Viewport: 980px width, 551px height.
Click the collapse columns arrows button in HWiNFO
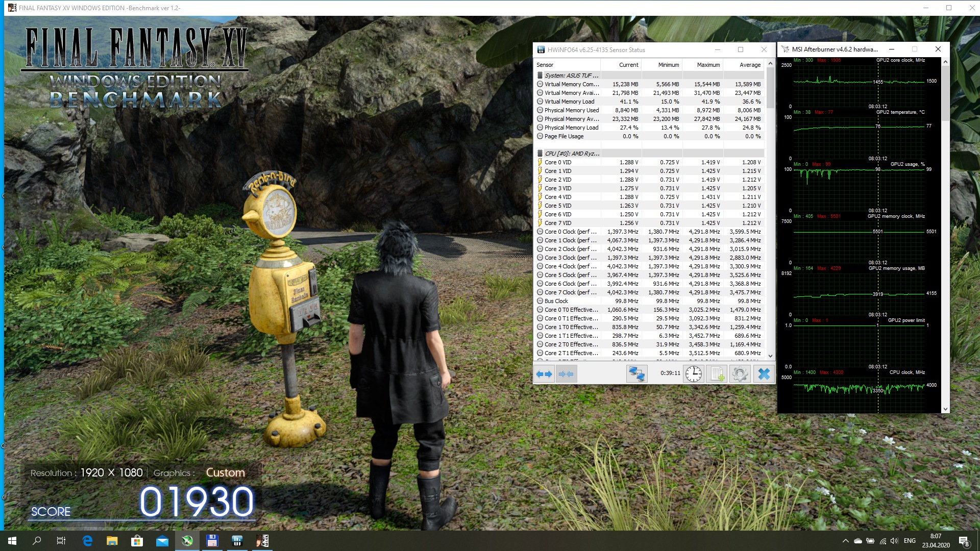point(566,374)
